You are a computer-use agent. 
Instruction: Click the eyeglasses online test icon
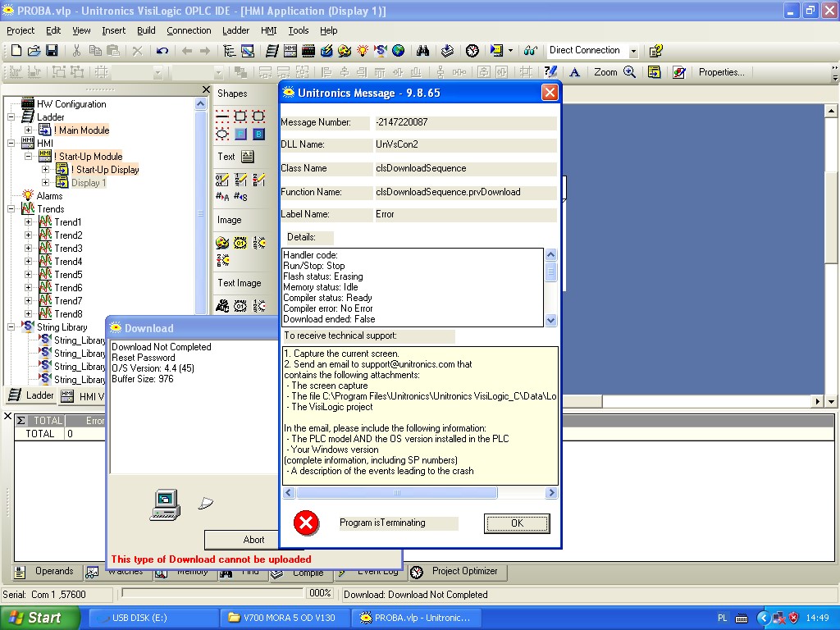pos(531,50)
